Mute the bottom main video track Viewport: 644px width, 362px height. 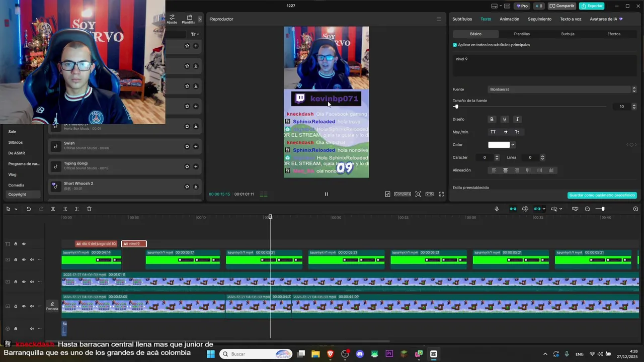click(x=32, y=306)
